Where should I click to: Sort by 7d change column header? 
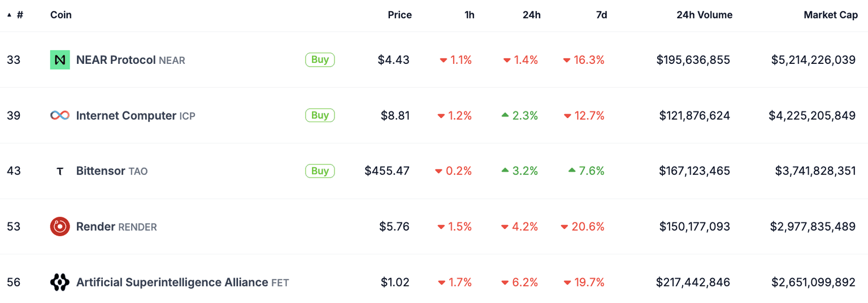coord(601,15)
